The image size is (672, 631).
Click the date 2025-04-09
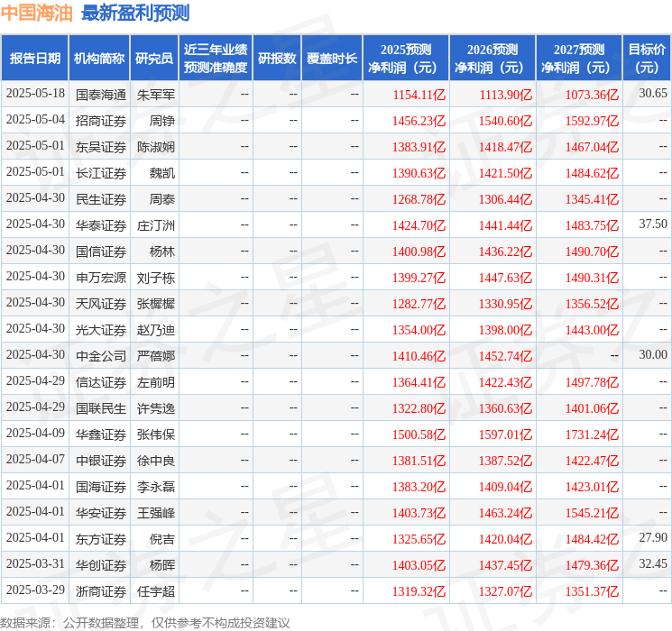click(35, 433)
